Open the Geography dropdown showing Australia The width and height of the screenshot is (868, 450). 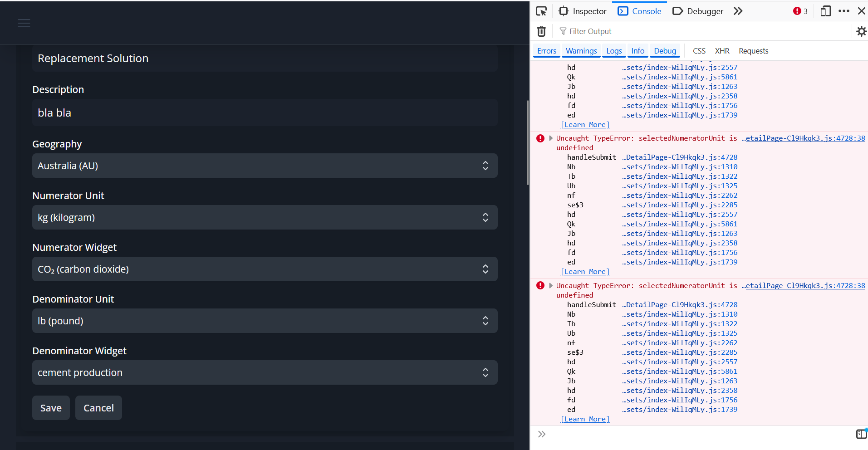(x=265, y=166)
